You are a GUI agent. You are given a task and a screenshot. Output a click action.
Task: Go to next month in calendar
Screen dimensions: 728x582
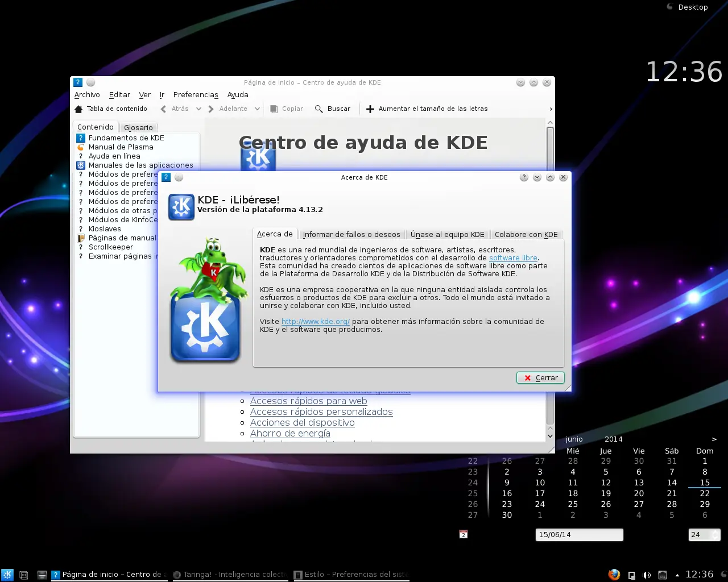point(714,439)
